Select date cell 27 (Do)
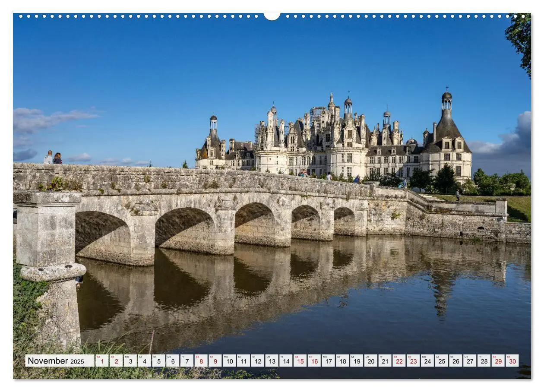Image resolution: width=544 pixels, height=392 pixels. [x=469, y=361]
